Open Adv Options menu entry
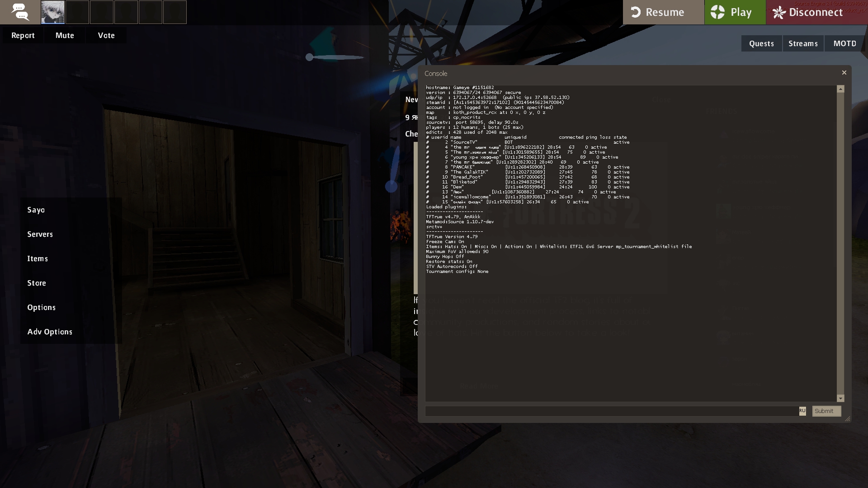The image size is (868, 488). pos(50,332)
